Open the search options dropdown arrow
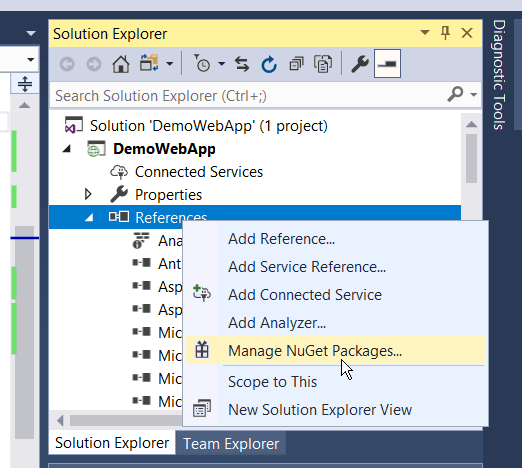This screenshot has height=468, width=522. tap(473, 95)
